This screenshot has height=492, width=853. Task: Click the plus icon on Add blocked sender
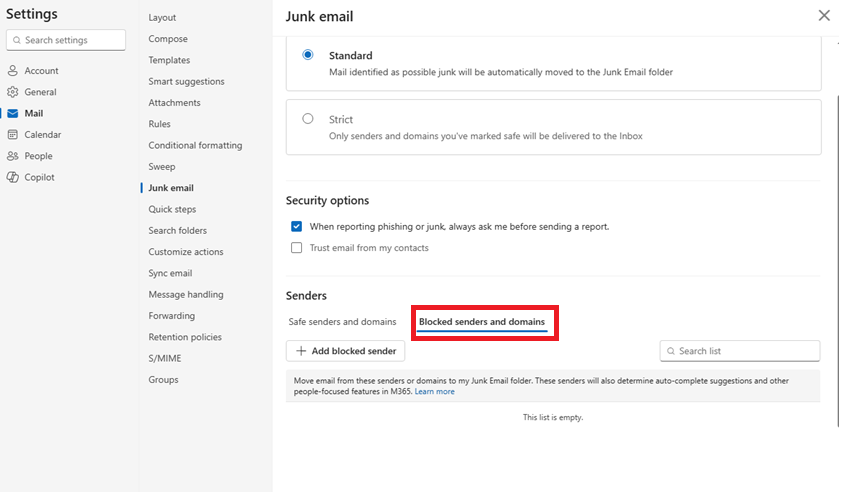point(301,351)
